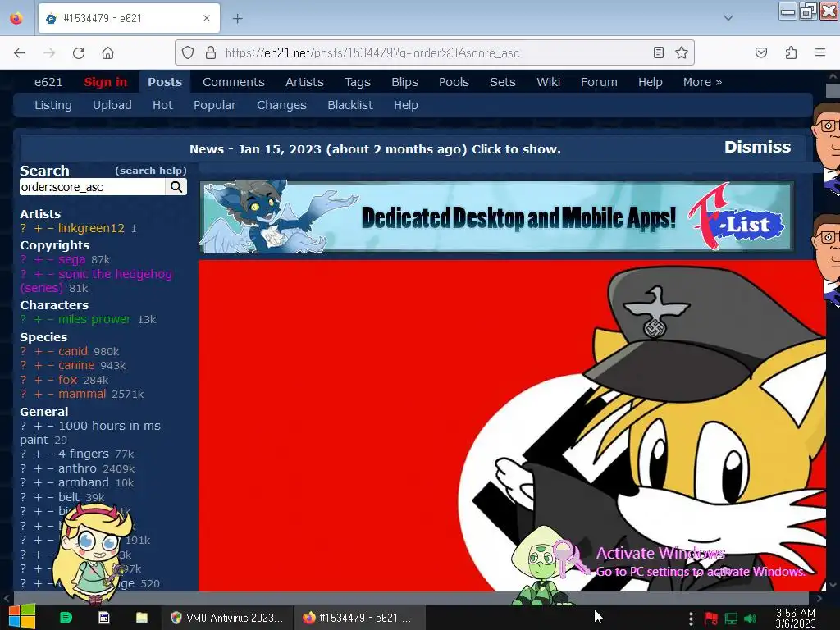Click the red Sign in link
This screenshot has height=630, width=840.
[x=106, y=82]
